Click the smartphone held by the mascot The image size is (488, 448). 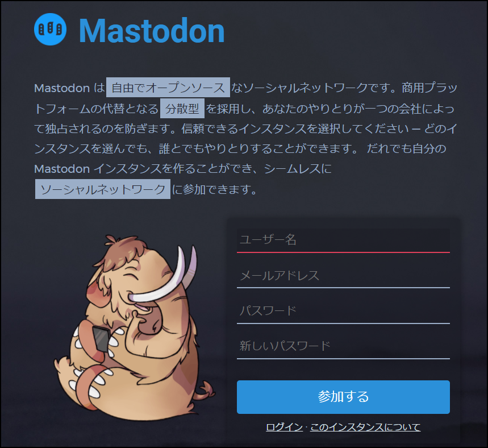click(x=101, y=339)
